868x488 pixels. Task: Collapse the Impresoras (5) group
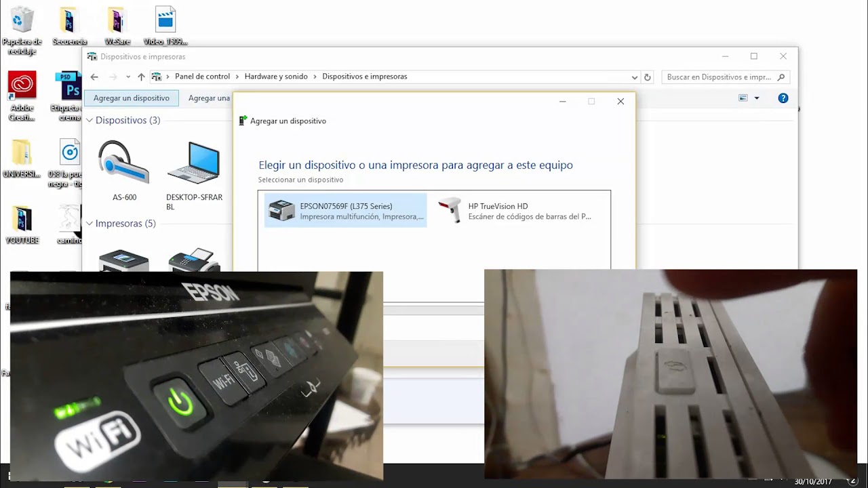pos(90,224)
